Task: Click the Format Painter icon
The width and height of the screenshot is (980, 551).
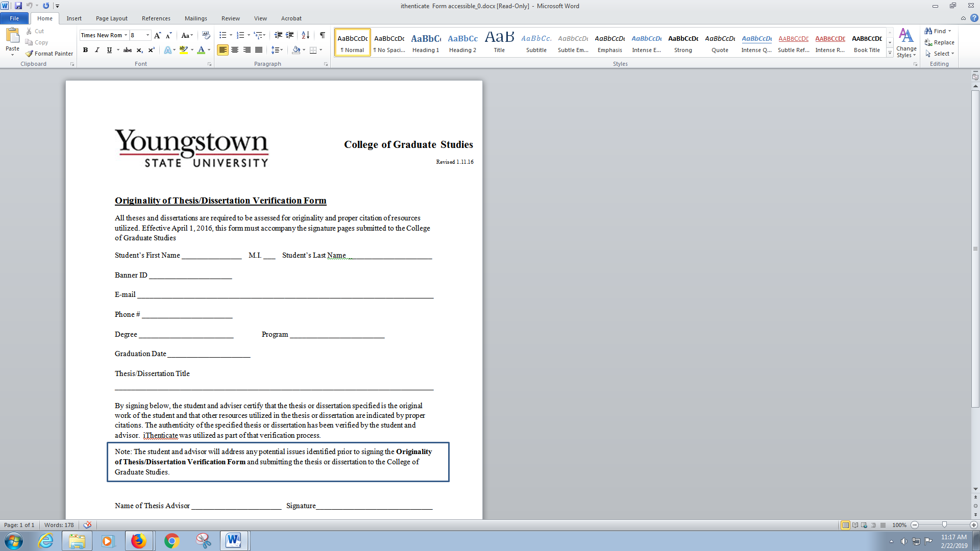Action: [30, 54]
